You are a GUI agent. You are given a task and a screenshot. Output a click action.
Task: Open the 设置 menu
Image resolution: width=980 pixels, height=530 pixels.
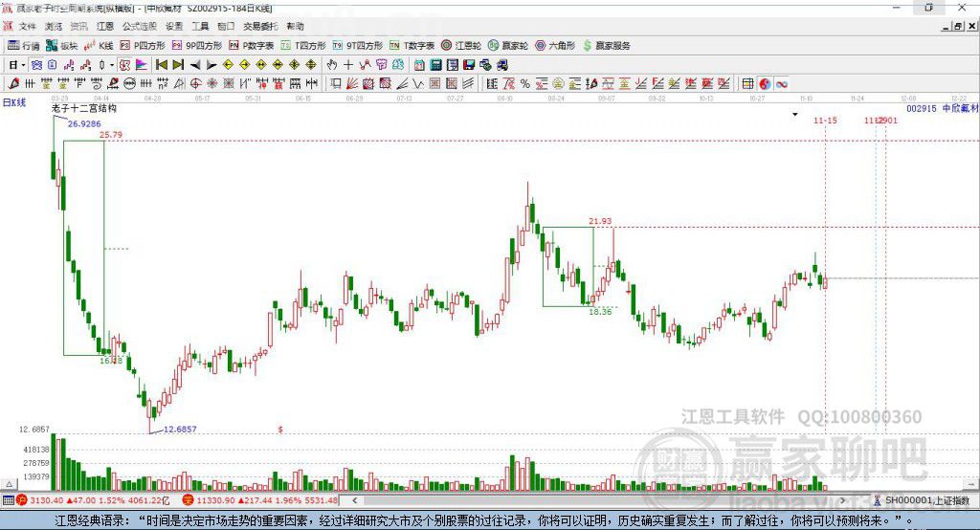click(x=174, y=26)
